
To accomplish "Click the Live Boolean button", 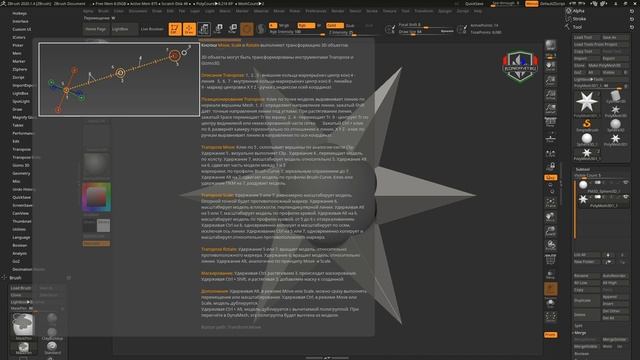I will [x=152, y=29].
